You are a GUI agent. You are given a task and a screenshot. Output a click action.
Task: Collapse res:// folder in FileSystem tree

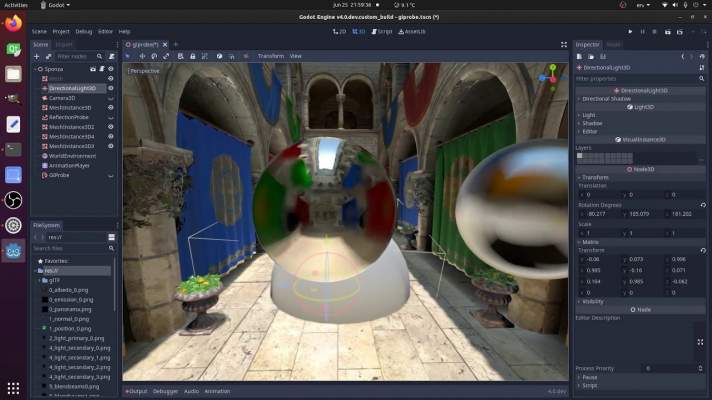click(35, 271)
